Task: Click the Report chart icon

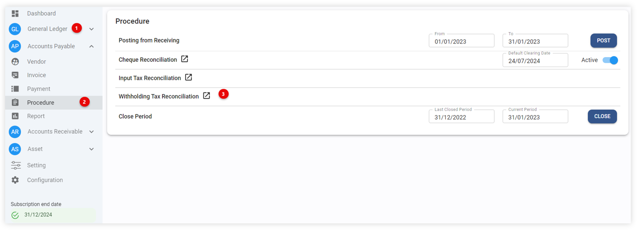Action: pyautogui.click(x=15, y=116)
